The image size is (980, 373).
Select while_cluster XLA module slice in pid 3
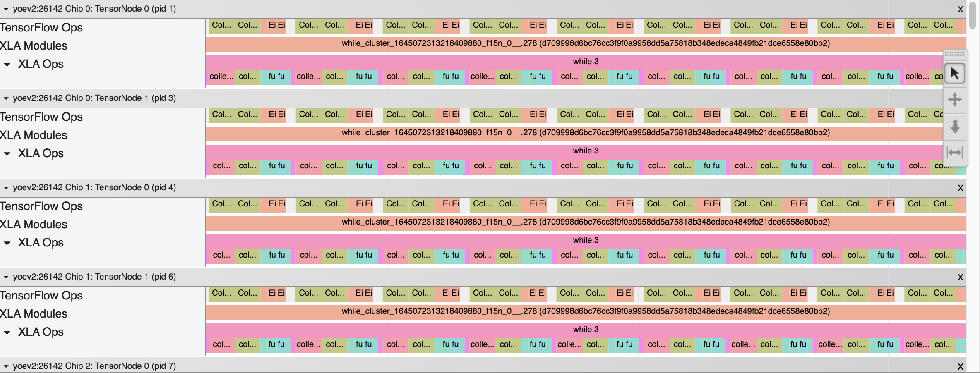[586, 133]
